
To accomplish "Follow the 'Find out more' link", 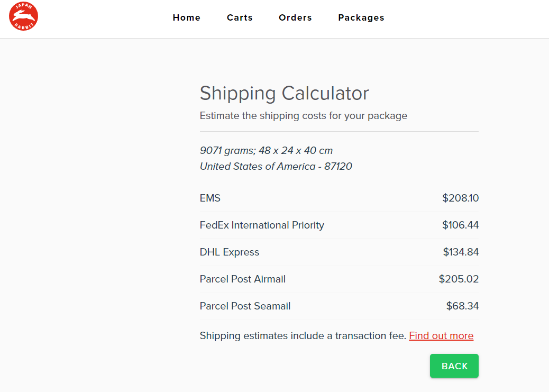I will click(441, 336).
